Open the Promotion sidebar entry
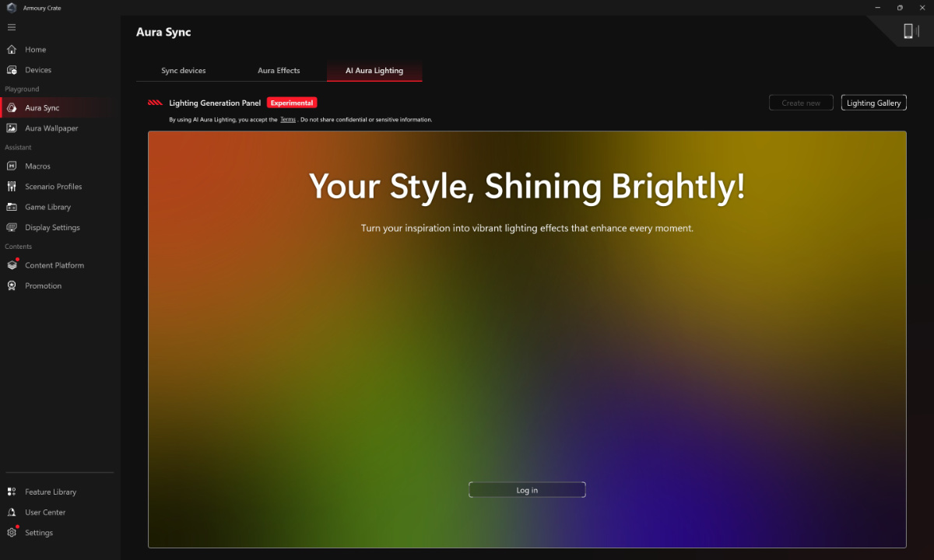Image resolution: width=934 pixels, height=560 pixels. [61, 286]
